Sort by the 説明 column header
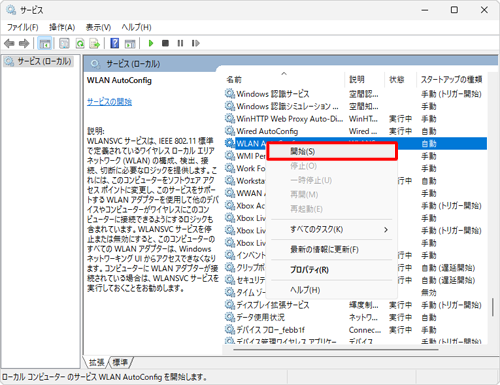500x385 pixels. pos(365,79)
